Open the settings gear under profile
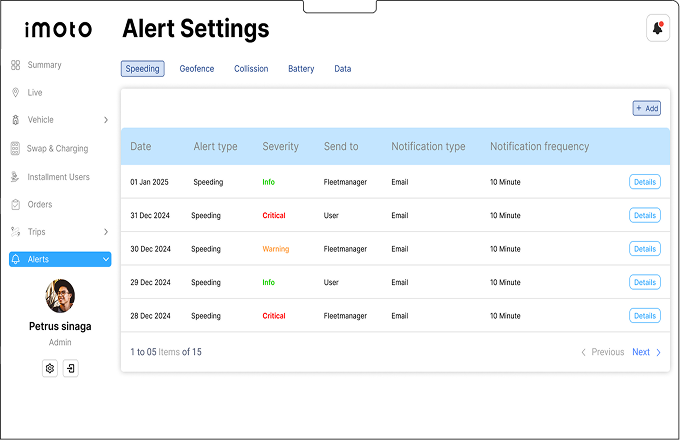The height and width of the screenshot is (440, 680). point(50,368)
